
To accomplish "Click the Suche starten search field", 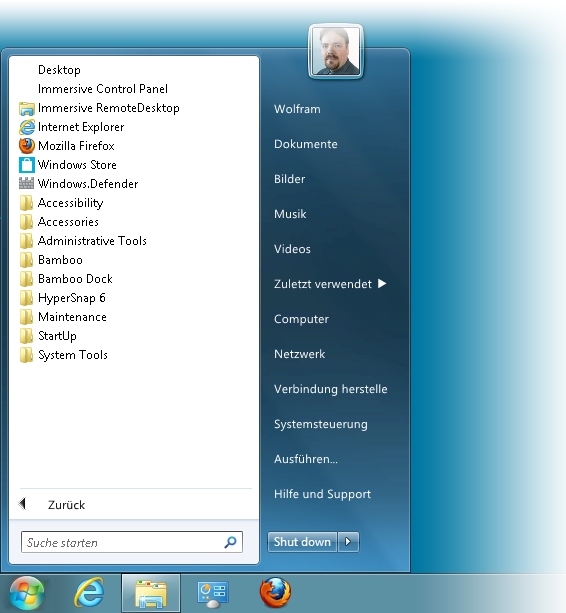I will 132,542.
